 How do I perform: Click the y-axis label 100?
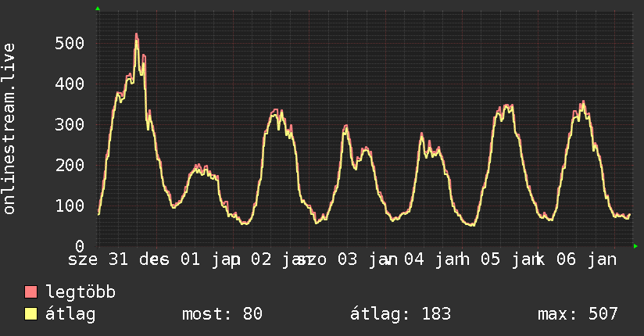(70, 206)
